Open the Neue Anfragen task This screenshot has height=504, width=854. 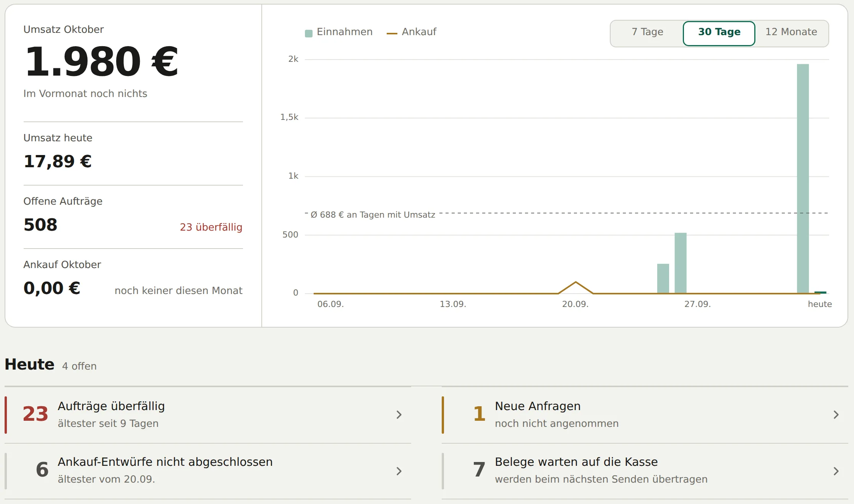(645, 415)
